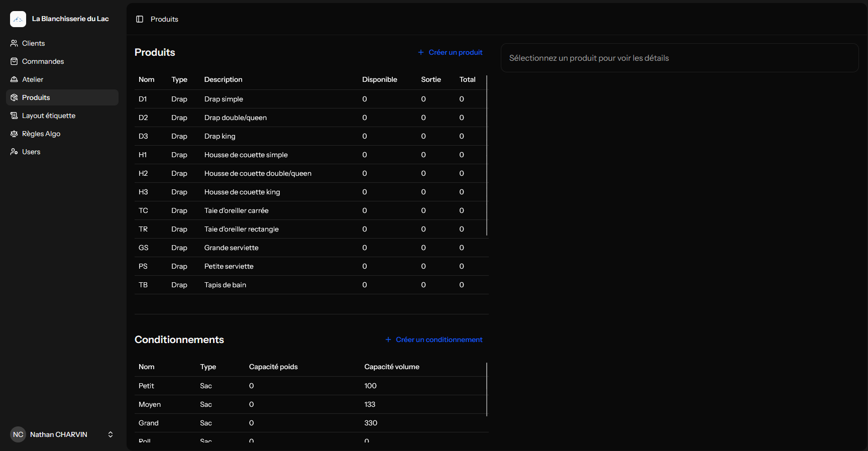
Task: Click the Conditionnements table scrollbar
Action: [x=487, y=389]
